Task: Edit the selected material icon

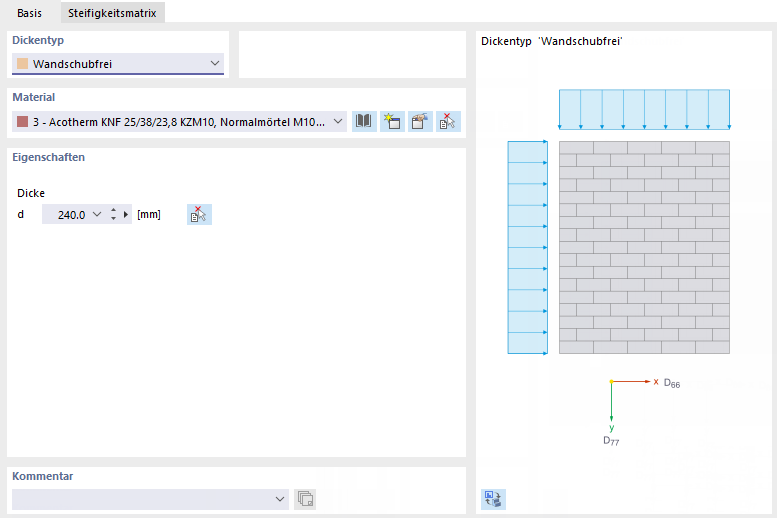Action: point(420,121)
